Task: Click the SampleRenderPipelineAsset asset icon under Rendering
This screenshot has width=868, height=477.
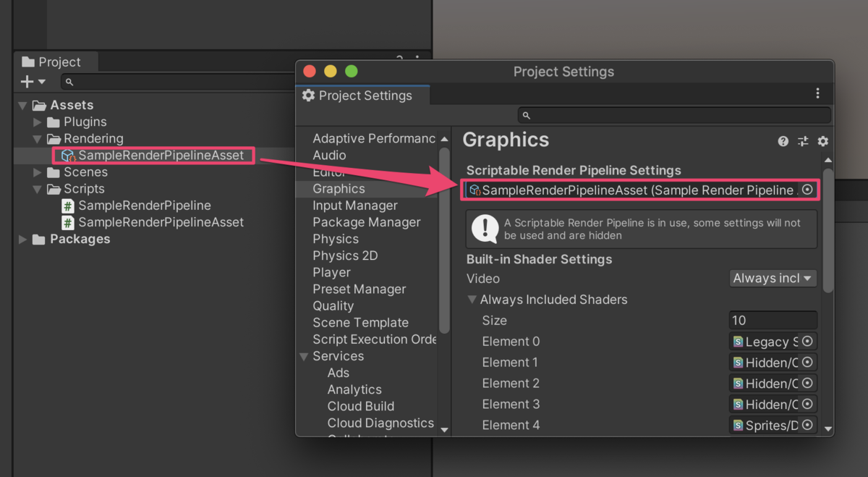Action: pos(68,156)
